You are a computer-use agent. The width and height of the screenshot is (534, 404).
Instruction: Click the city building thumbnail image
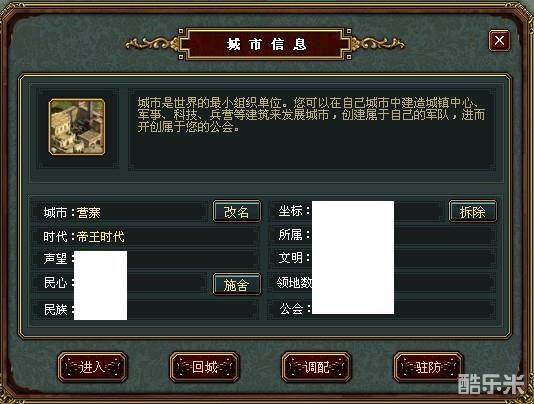[77, 127]
